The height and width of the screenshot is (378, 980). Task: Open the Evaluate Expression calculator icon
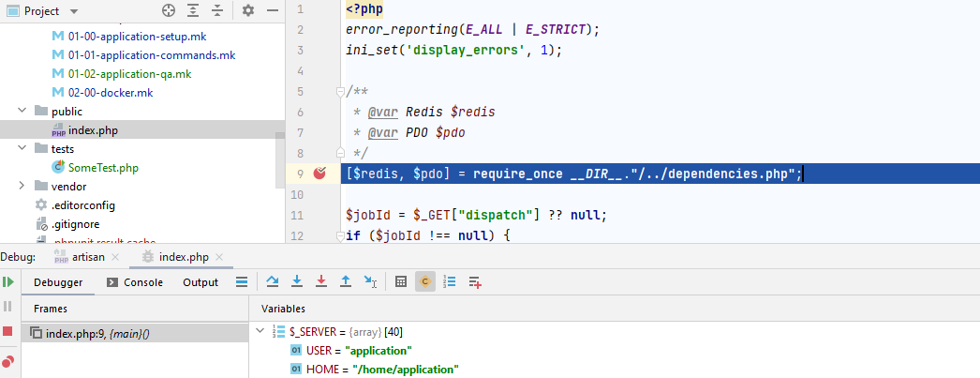click(401, 281)
